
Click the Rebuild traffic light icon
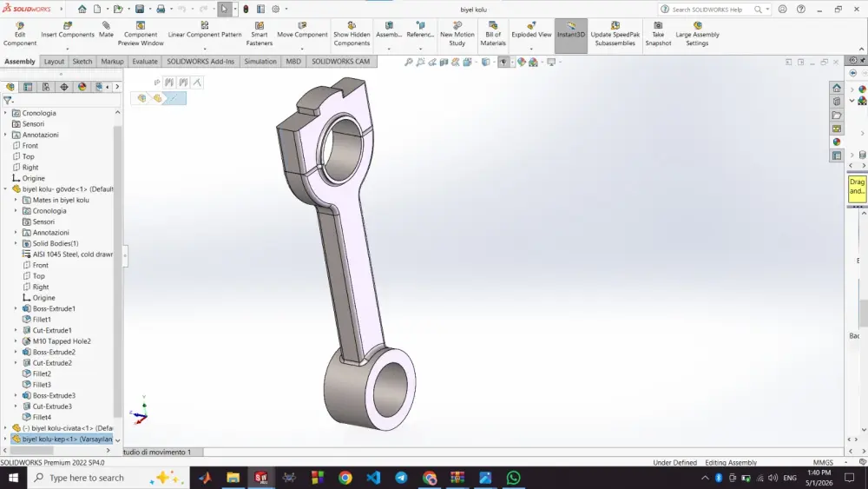click(x=246, y=9)
